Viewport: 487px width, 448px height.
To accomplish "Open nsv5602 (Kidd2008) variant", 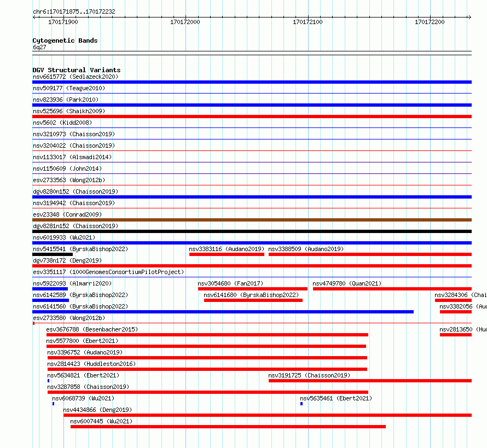I will pos(62,123).
